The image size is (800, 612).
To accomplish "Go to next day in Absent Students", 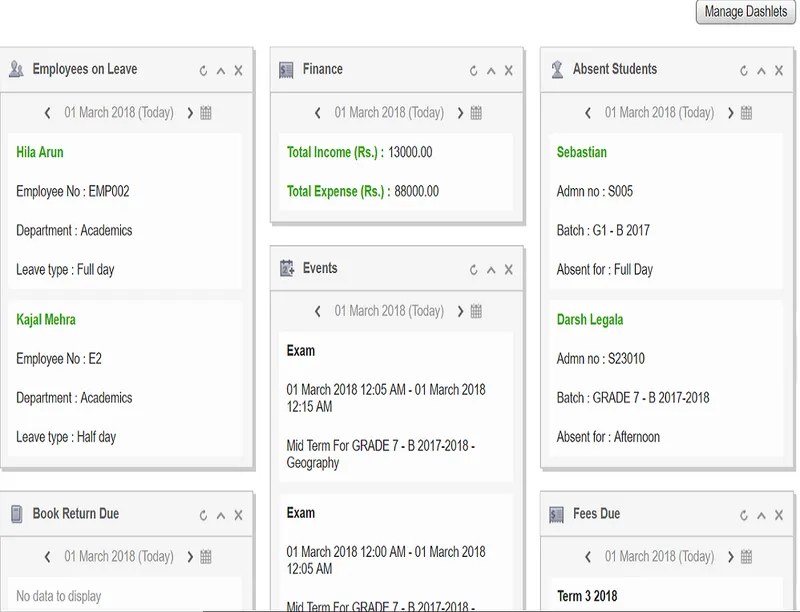I will [x=731, y=113].
